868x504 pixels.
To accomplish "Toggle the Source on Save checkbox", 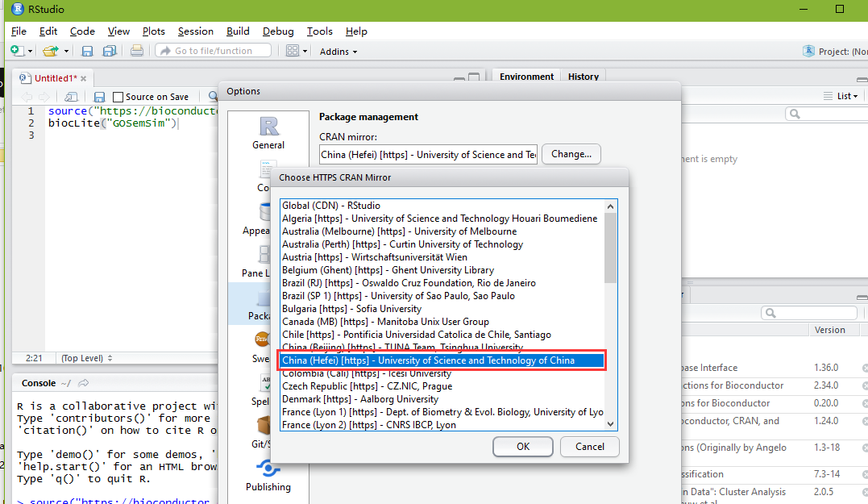I will click(x=118, y=97).
